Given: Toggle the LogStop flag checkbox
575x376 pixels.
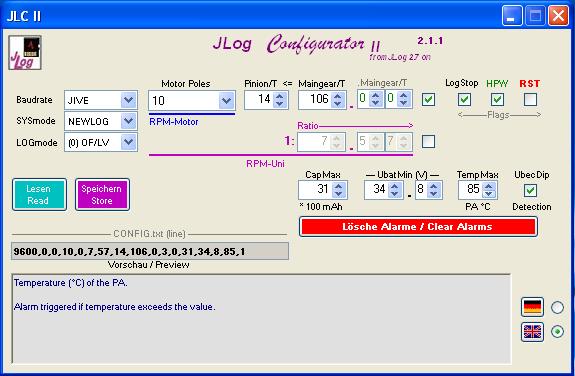Looking at the screenshot, I should (465, 99).
